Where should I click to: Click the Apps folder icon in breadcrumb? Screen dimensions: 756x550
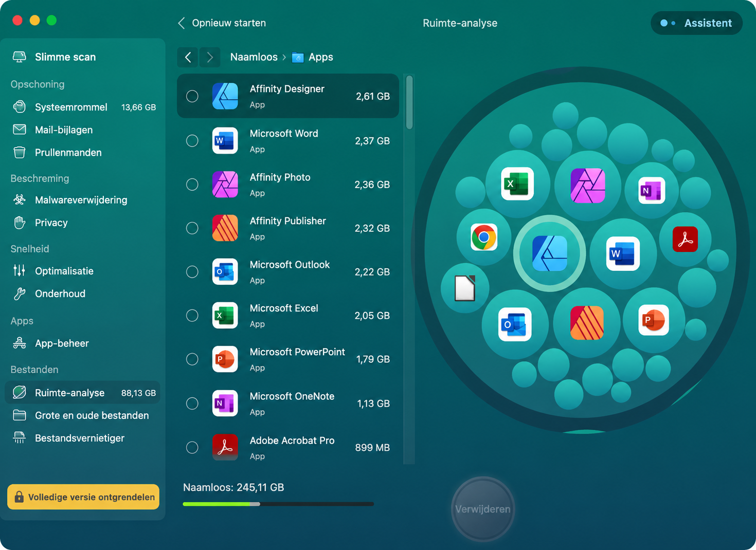298,57
